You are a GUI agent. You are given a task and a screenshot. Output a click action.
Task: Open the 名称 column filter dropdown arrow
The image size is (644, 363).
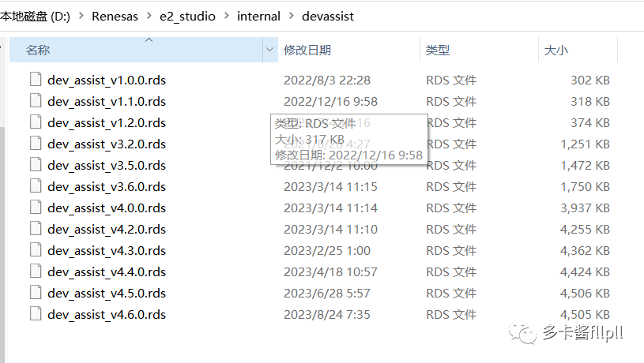click(x=269, y=50)
